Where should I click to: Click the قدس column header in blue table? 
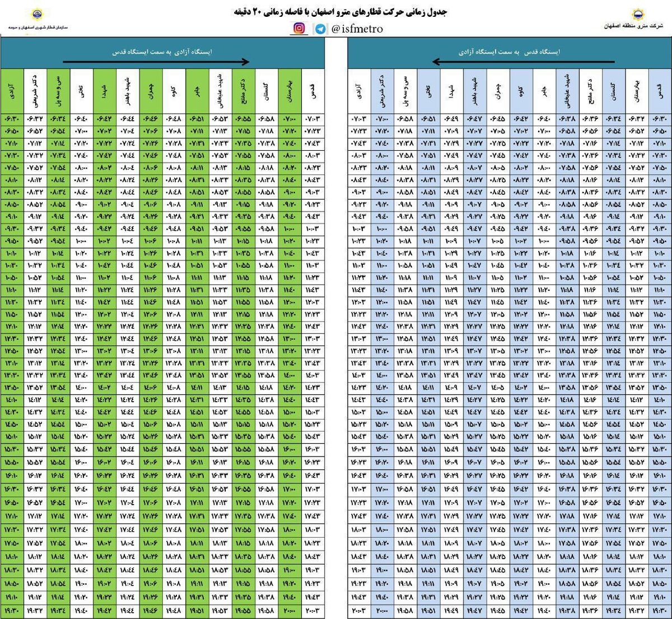tap(660, 90)
